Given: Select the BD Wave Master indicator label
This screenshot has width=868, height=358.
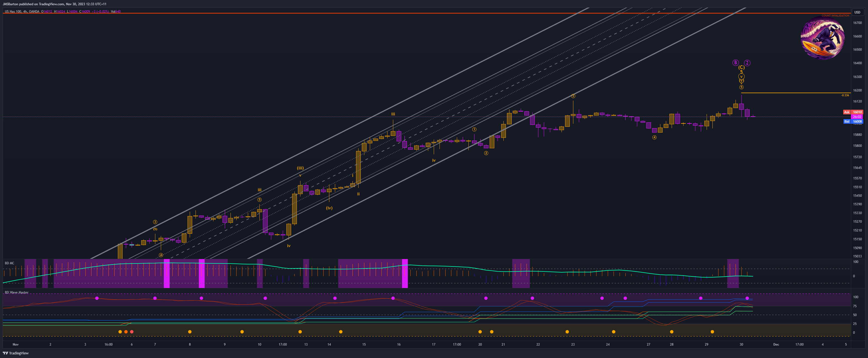Looking at the screenshot, I should pyautogui.click(x=17, y=292).
